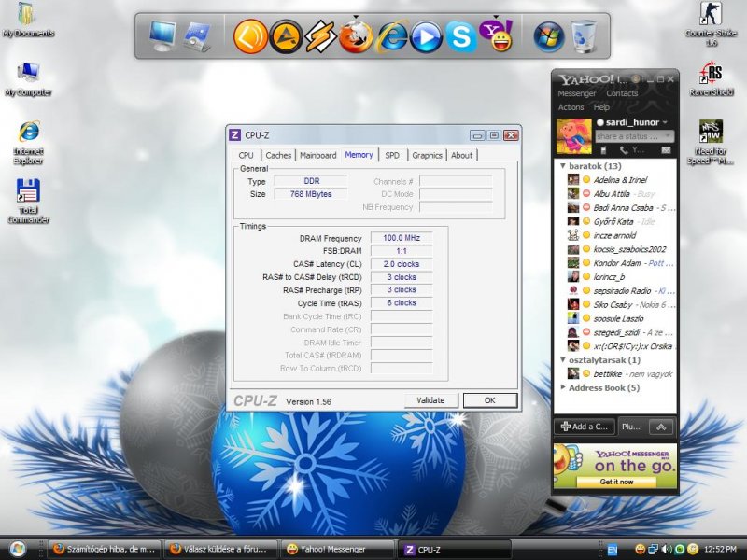Screen dimensions: 747x560
Task: Open the Mainboard tab
Action: pyautogui.click(x=317, y=155)
